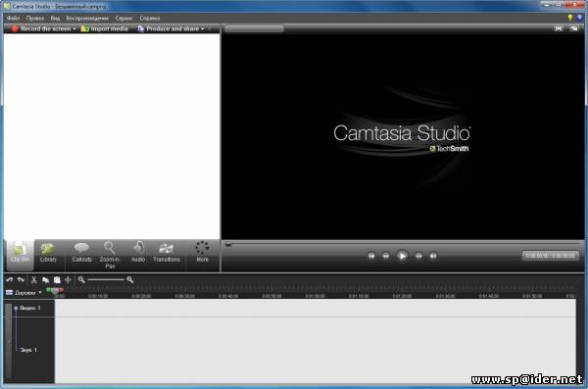Zoom in the timeline magnifier

pos(130,279)
